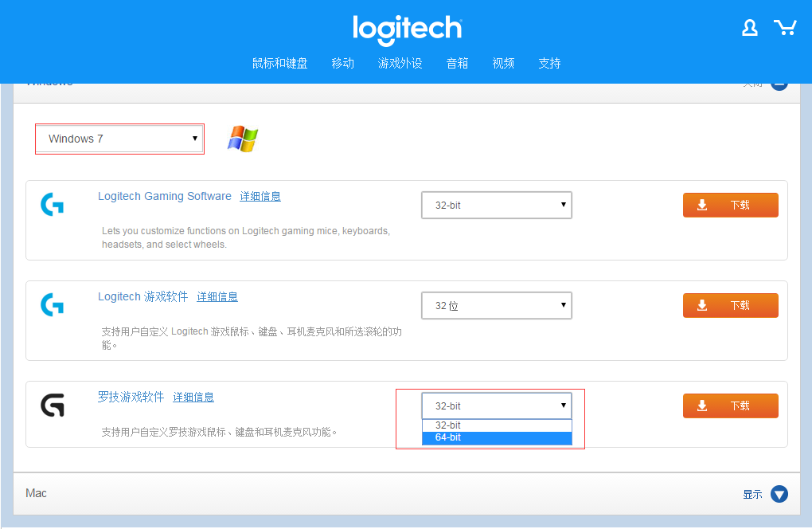Open 详细信息 link for 罗技游戏软件
The width and height of the screenshot is (812, 529).
[193, 398]
